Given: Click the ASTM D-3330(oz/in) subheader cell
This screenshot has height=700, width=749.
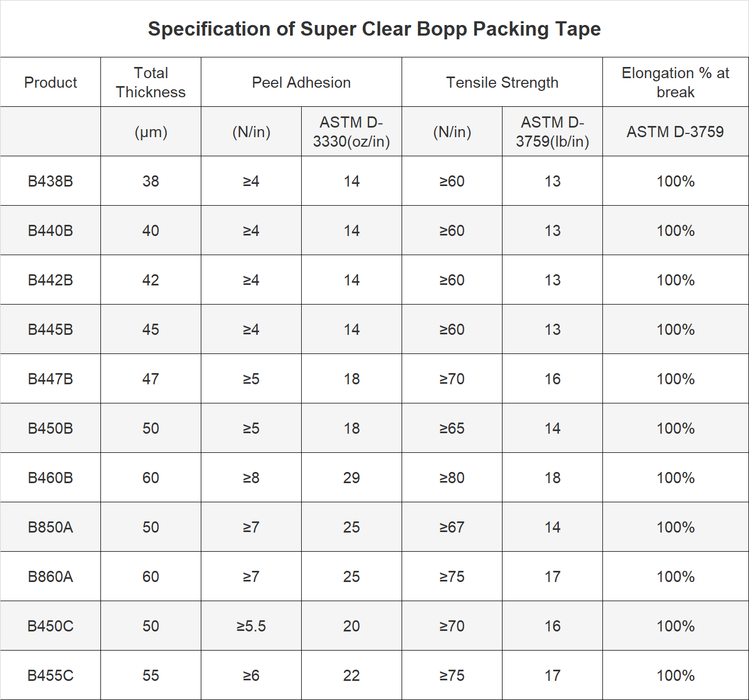Looking at the screenshot, I should tap(352, 132).
